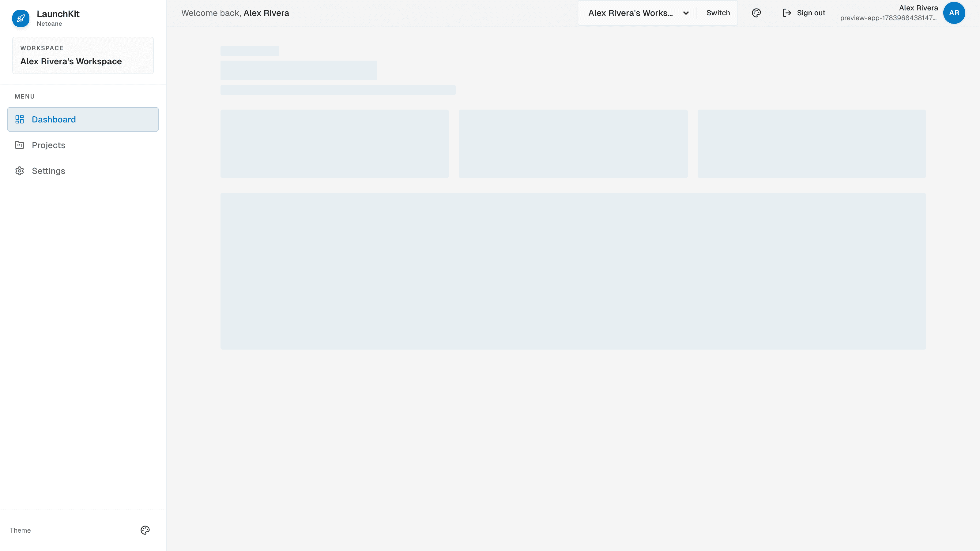Image resolution: width=980 pixels, height=551 pixels.
Task: Click the Alex Rivera's Workspace card in sidebar
Action: click(x=83, y=55)
